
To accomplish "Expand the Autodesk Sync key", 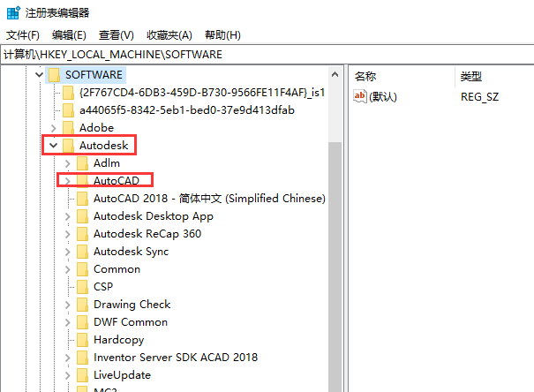I will (x=67, y=252).
